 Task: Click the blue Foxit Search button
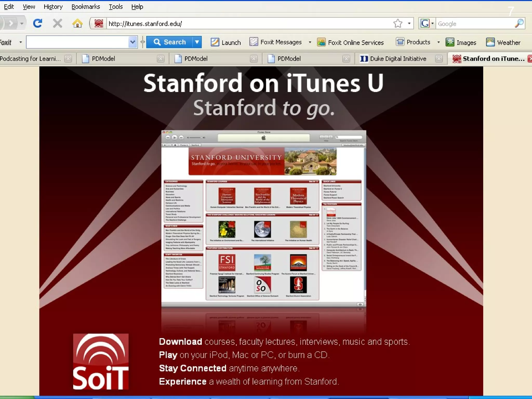coord(170,42)
